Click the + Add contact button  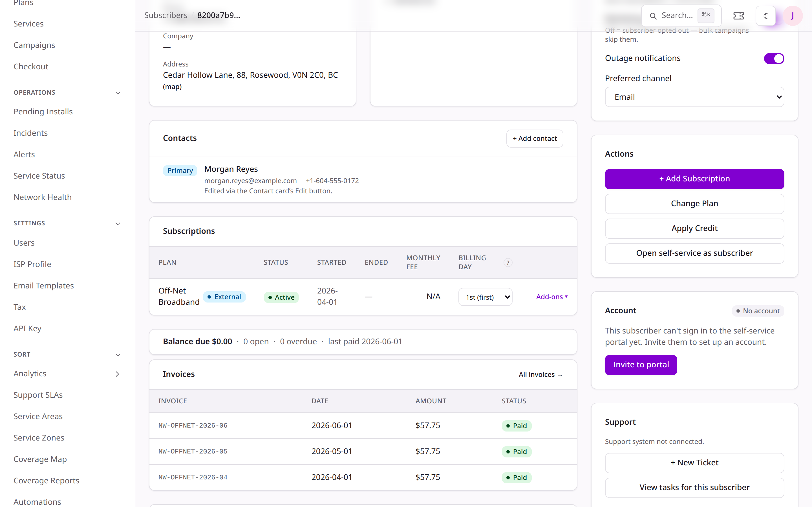(535, 139)
